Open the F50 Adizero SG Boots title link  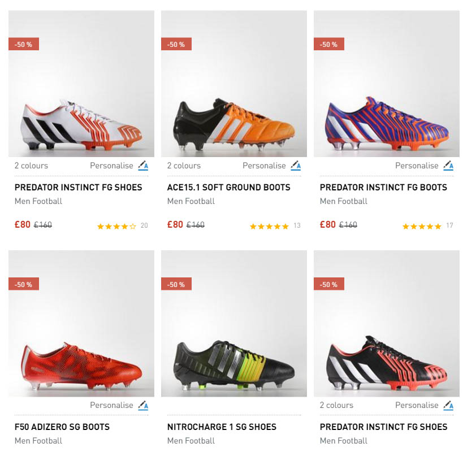coord(62,427)
